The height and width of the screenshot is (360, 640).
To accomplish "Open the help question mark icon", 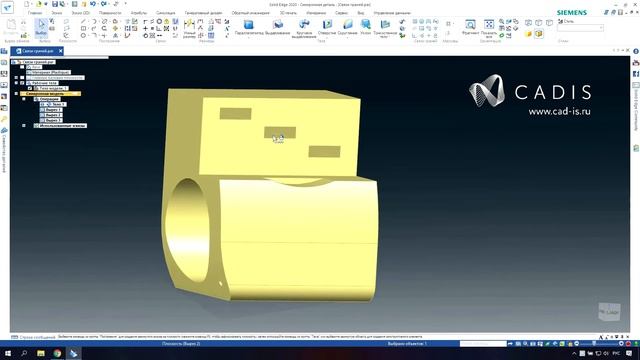I will [x=636, y=51].
